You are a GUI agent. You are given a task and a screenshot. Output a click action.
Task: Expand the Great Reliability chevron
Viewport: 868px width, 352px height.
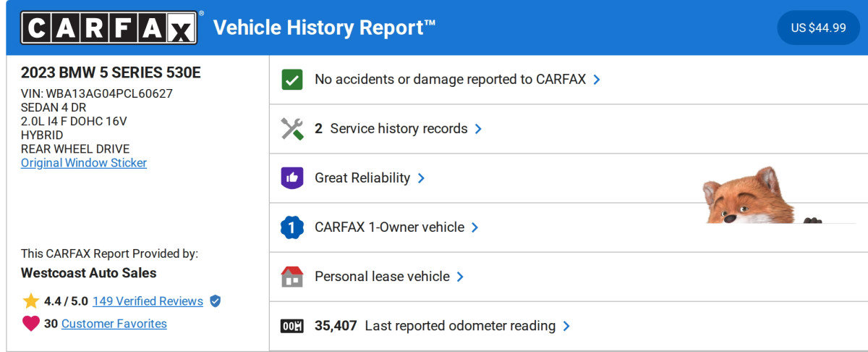click(x=421, y=178)
